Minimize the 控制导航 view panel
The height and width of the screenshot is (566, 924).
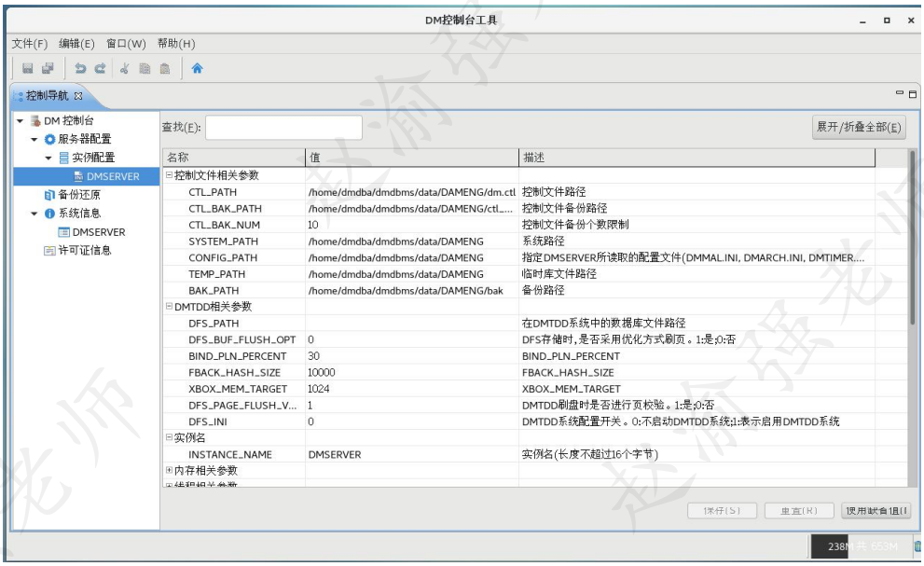(x=899, y=93)
